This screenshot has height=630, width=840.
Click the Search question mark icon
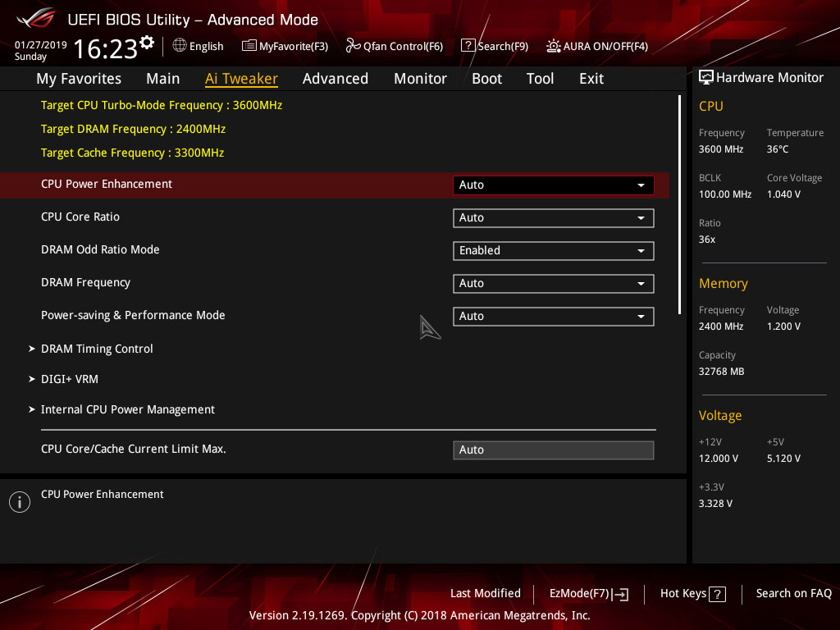click(x=468, y=46)
